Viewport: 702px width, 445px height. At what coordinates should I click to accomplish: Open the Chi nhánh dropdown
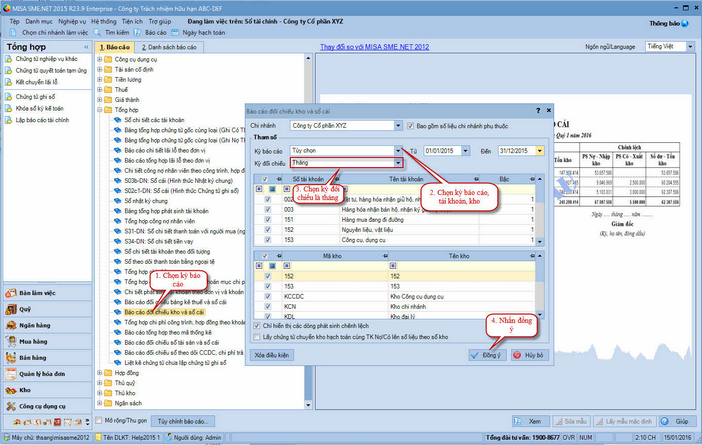(x=398, y=126)
